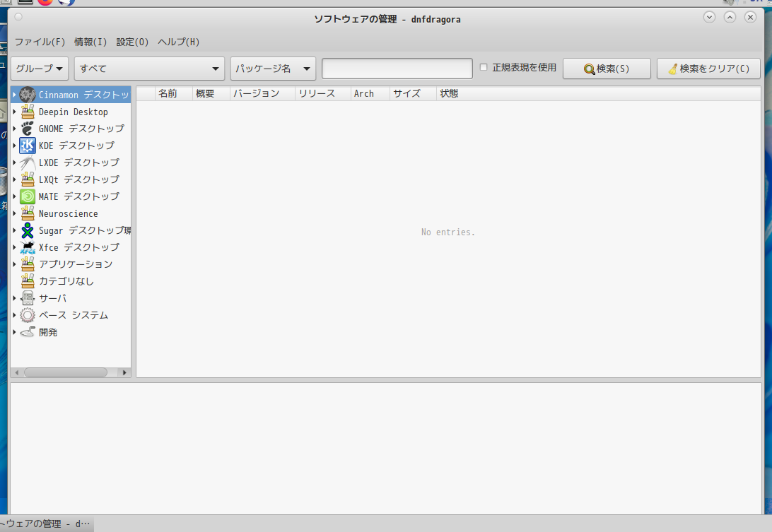This screenshot has height=532, width=772.
Task: Click the Neuroscience group icon
Action: 28,213
